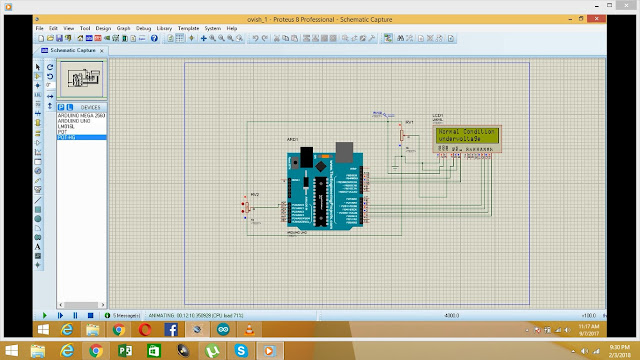Image resolution: width=640 pixels, height=360 pixels.
Task: Save the project with the floppy icon
Action: pos(59,38)
